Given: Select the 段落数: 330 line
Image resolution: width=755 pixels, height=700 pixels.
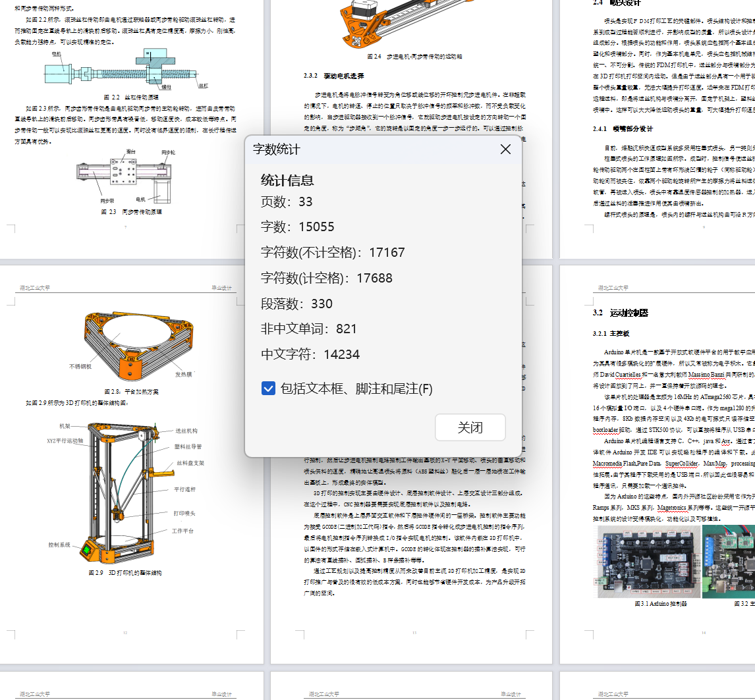Looking at the screenshot, I should pos(296,304).
